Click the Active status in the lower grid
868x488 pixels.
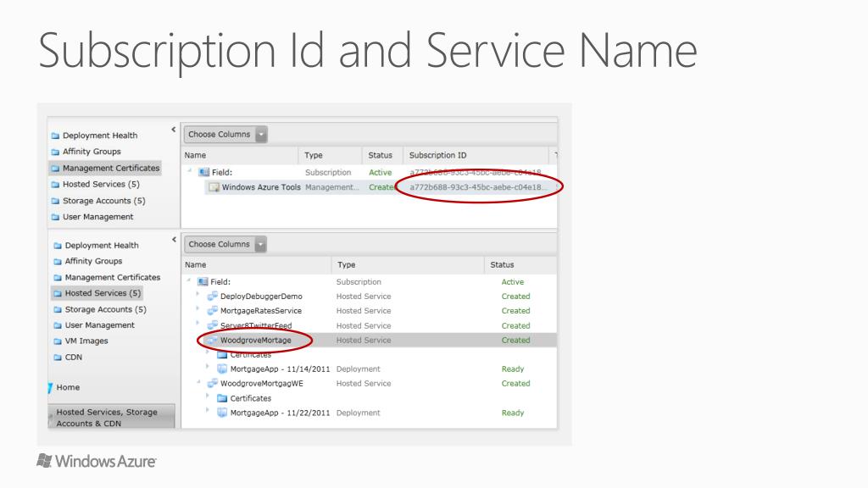(513, 282)
